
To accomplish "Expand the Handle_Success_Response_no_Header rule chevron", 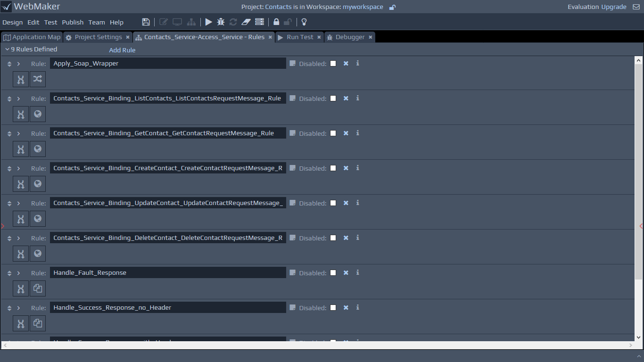I will coord(19,308).
